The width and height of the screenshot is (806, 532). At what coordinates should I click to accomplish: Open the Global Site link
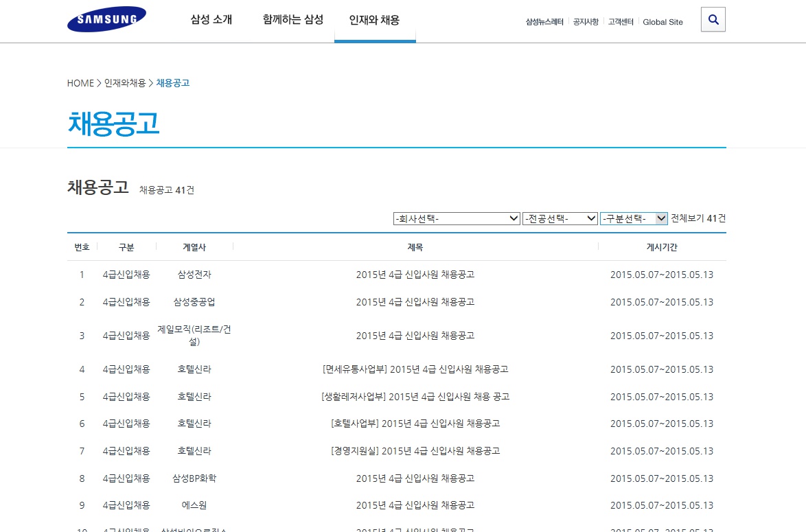click(x=663, y=21)
